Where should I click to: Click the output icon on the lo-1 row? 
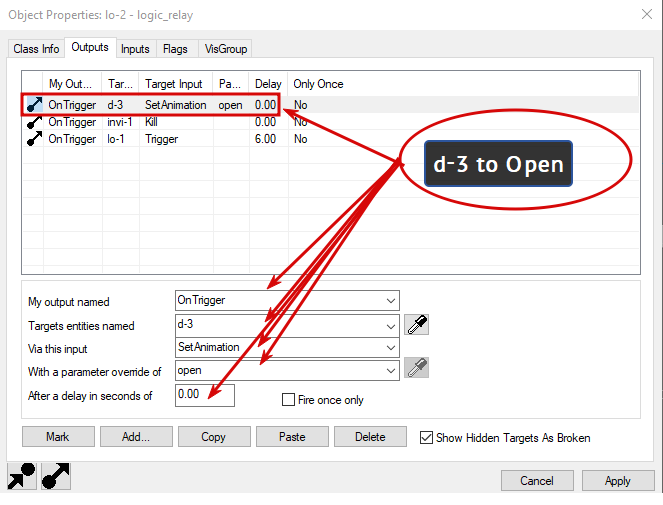tap(34, 139)
